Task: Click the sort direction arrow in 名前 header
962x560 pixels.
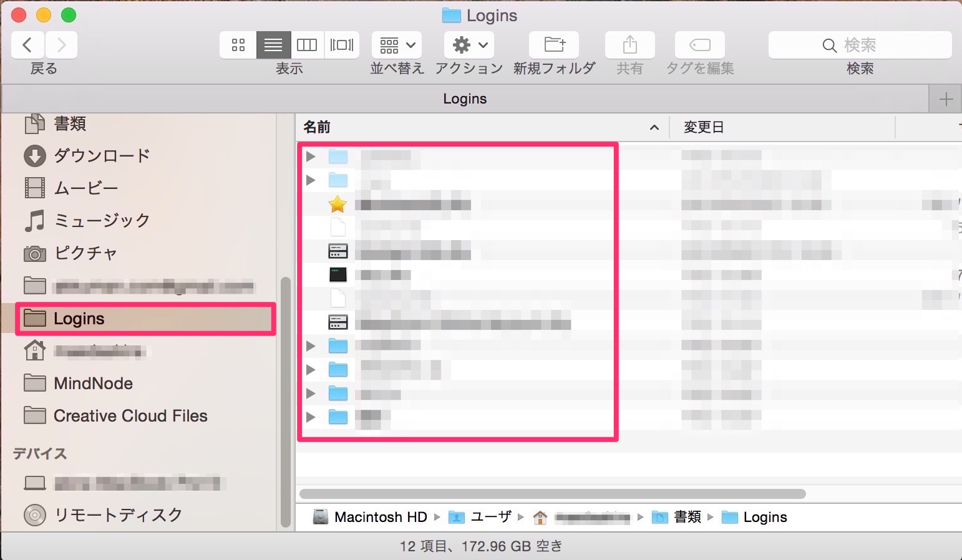Action: (654, 127)
